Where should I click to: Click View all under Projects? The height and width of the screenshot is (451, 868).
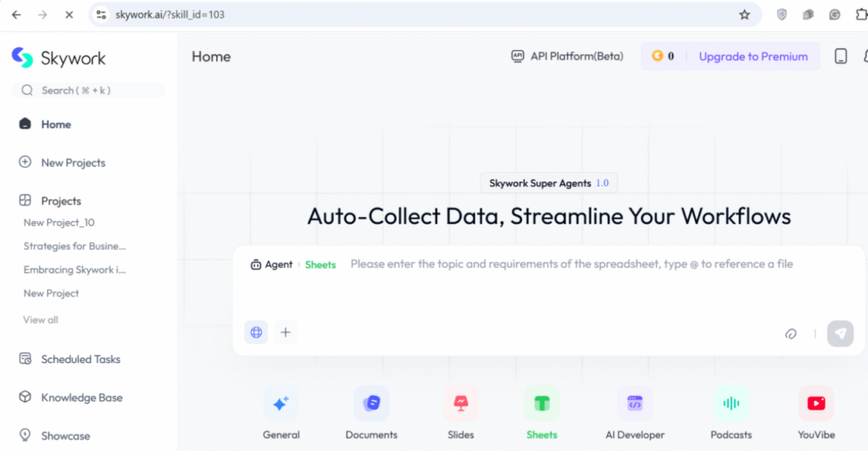click(41, 320)
